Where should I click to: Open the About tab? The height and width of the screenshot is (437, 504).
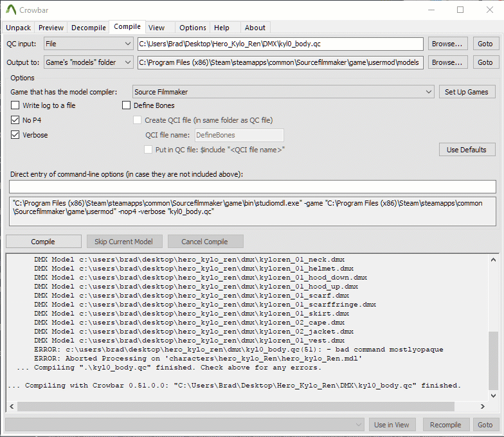coord(255,28)
